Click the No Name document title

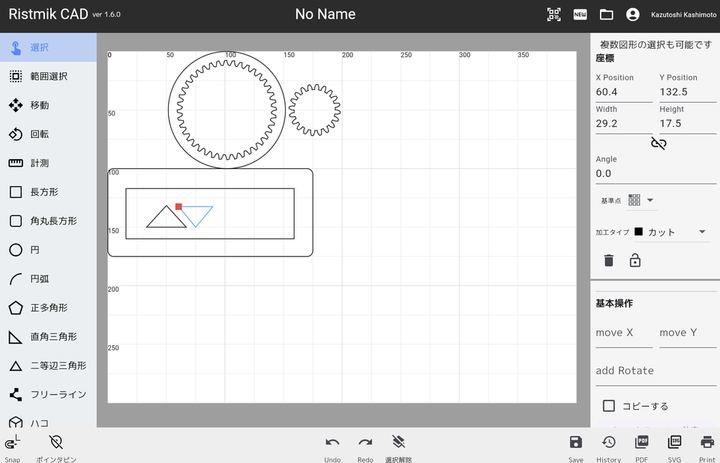[x=325, y=14]
